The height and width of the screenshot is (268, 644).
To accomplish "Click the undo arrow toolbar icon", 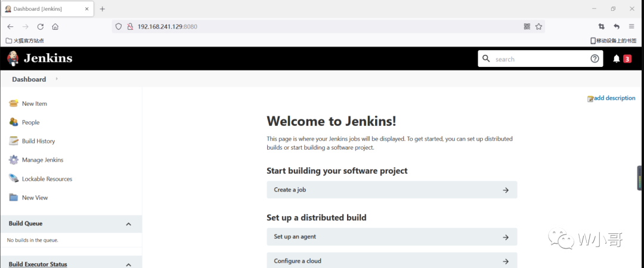I will pyautogui.click(x=617, y=27).
